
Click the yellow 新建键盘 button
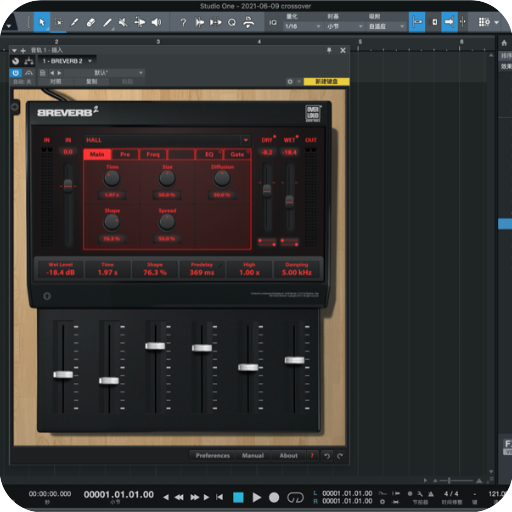(x=326, y=81)
